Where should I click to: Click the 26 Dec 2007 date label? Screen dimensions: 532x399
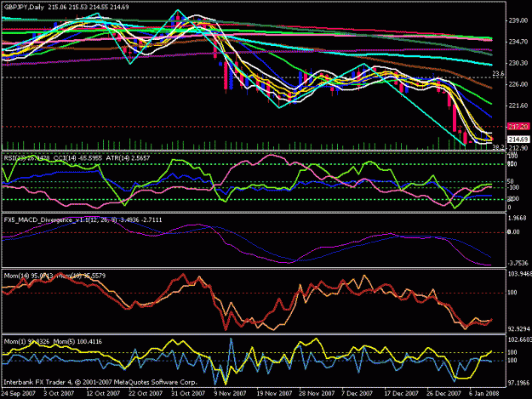click(443, 394)
